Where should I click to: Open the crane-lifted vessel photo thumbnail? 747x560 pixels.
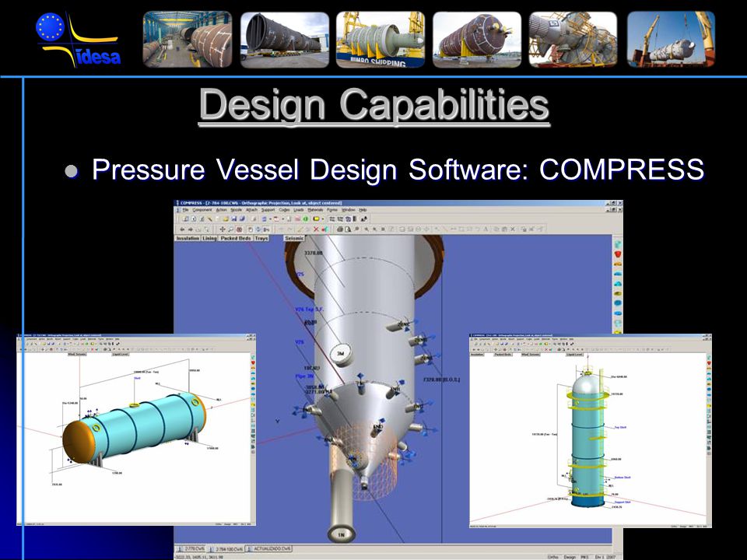point(671,39)
